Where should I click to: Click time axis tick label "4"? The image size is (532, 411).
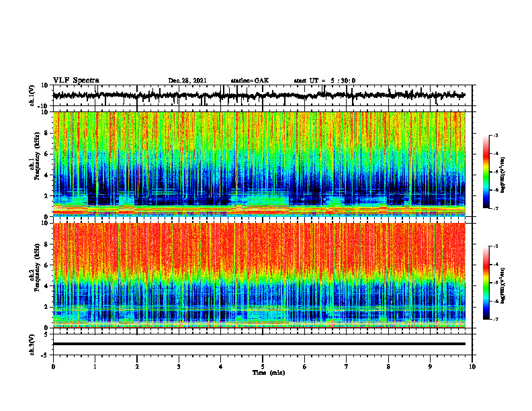[x=220, y=367]
